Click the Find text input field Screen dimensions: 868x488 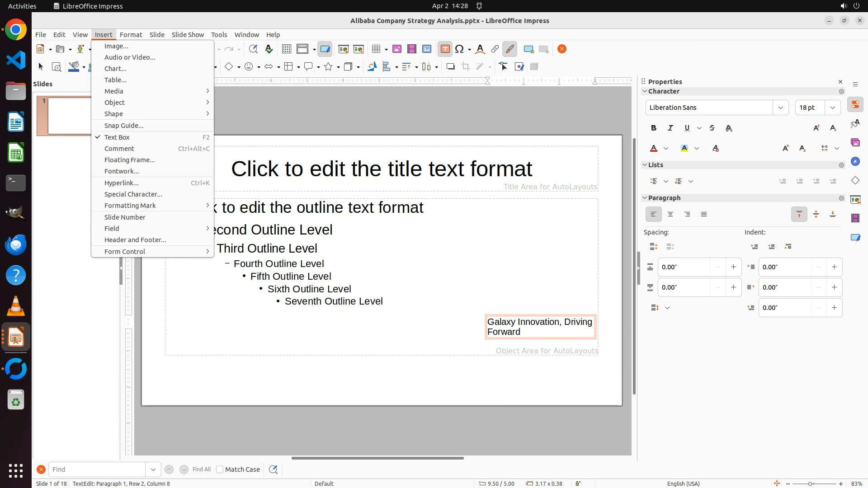point(97,469)
